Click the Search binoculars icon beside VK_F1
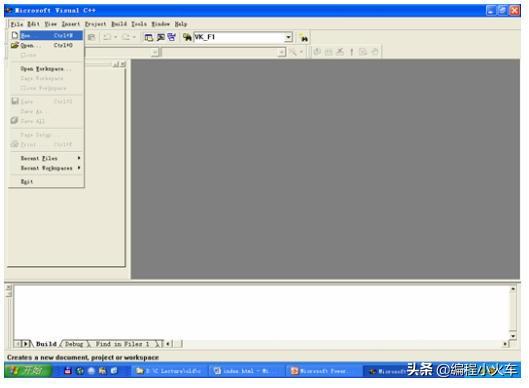The image size is (529, 388). coord(304,38)
